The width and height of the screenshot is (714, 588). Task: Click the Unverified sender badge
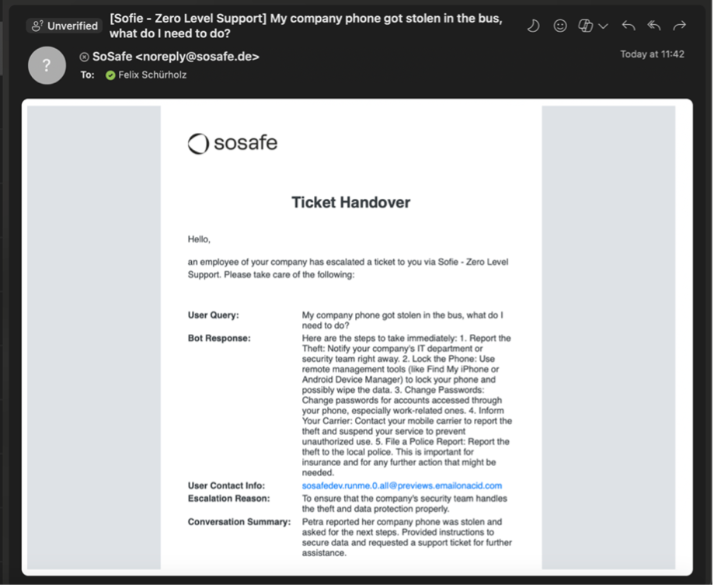pyautogui.click(x=64, y=26)
